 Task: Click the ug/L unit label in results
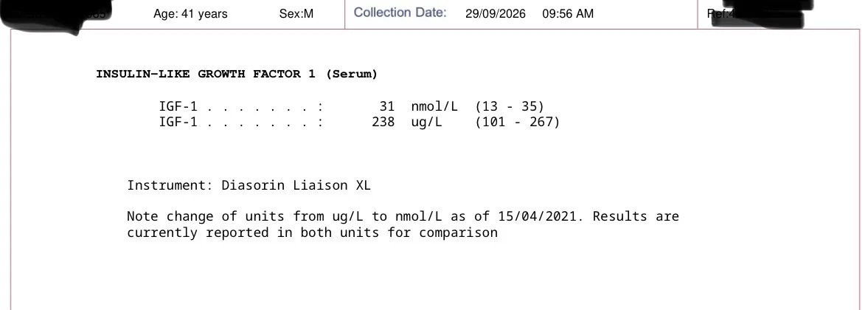[x=427, y=122]
